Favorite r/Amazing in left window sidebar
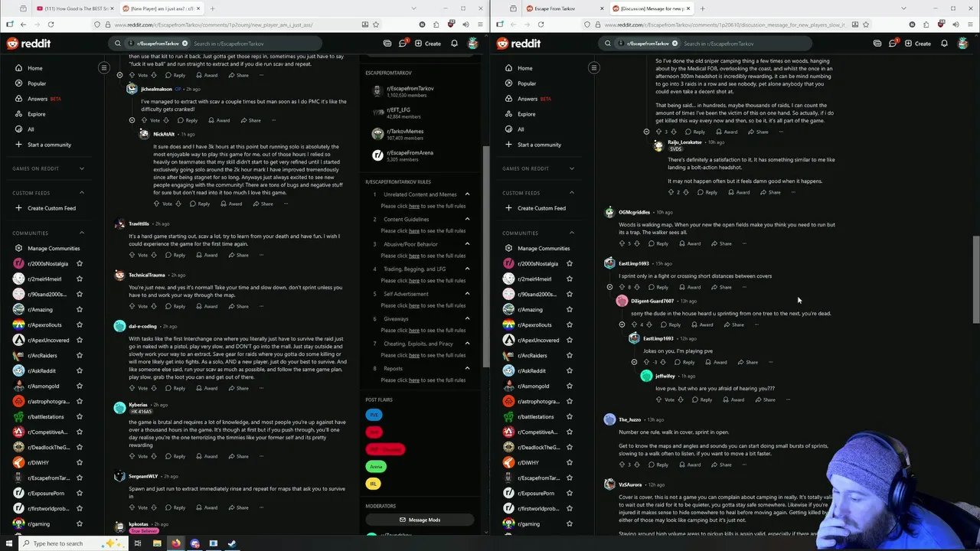980x551 pixels. [79, 309]
